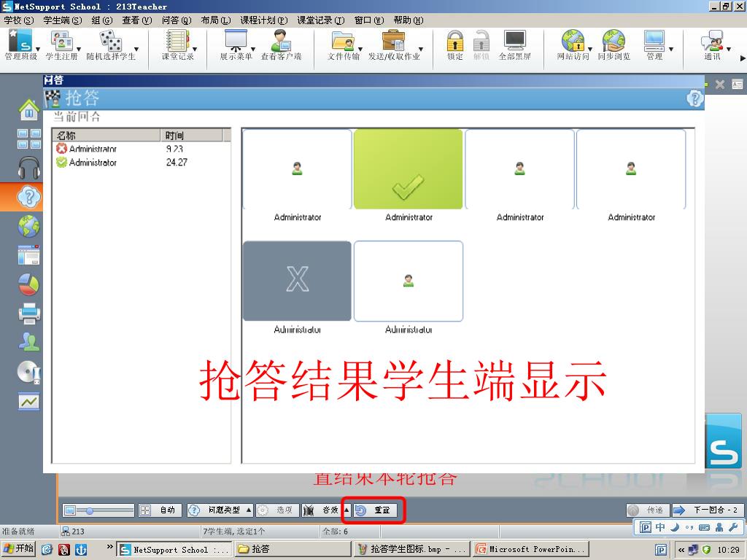Open the globe web sidebar icon
Screen dimensions: 747x560
point(29,226)
